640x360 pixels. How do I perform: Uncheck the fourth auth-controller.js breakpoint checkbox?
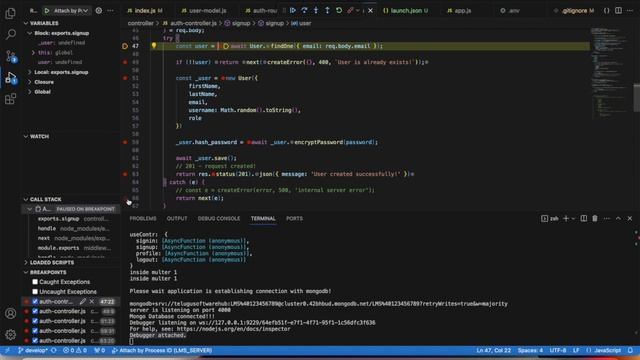click(x=35, y=331)
